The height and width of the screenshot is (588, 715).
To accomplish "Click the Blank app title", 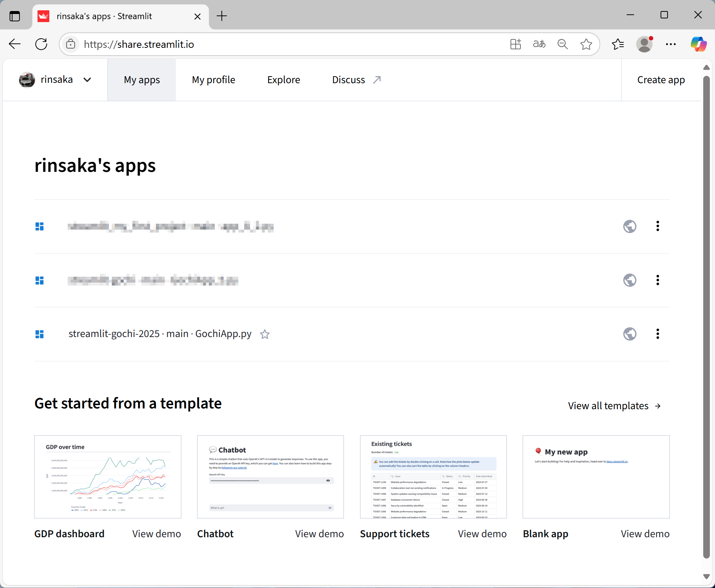I will [x=546, y=534].
